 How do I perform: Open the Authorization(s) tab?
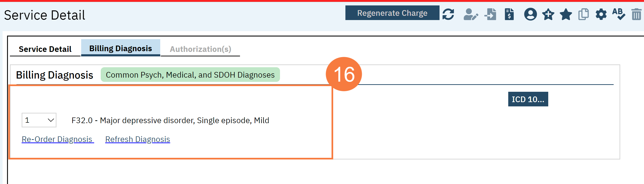click(200, 49)
